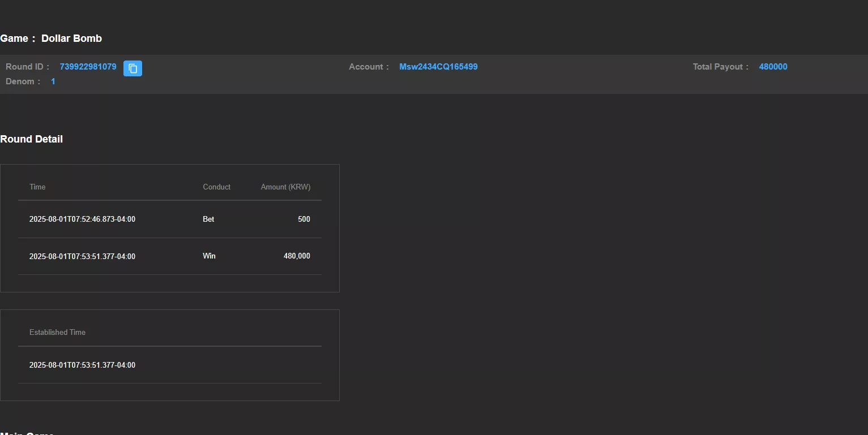Click the bet amount 500
Image resolution: width=868 pixels, height=435 pixels.
tap(304, 219)
